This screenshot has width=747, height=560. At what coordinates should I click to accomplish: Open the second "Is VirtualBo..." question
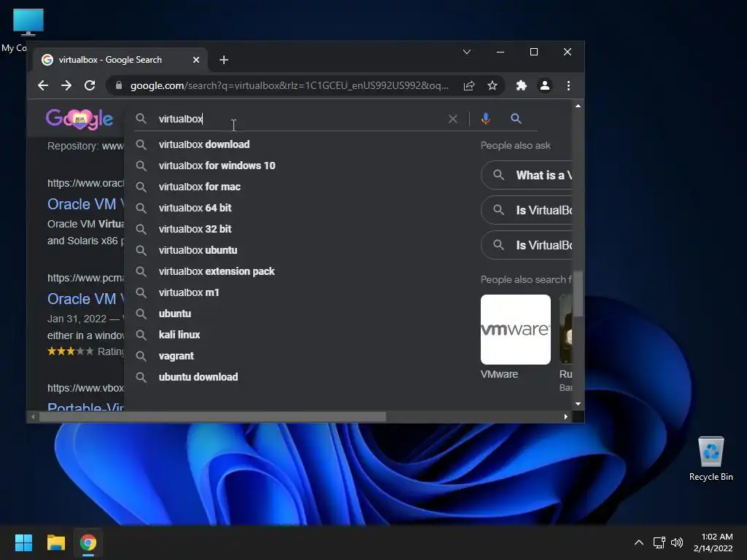527,246
